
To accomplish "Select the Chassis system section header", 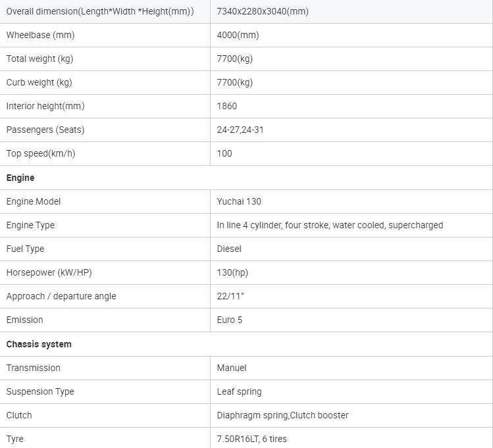I will click(x=39, y=344).
